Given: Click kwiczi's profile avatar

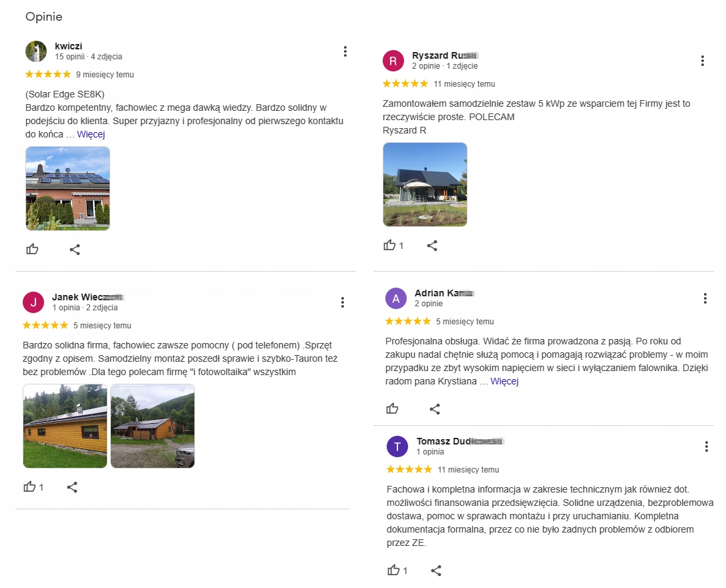Looking at the screenshot, I should [36, 51].
